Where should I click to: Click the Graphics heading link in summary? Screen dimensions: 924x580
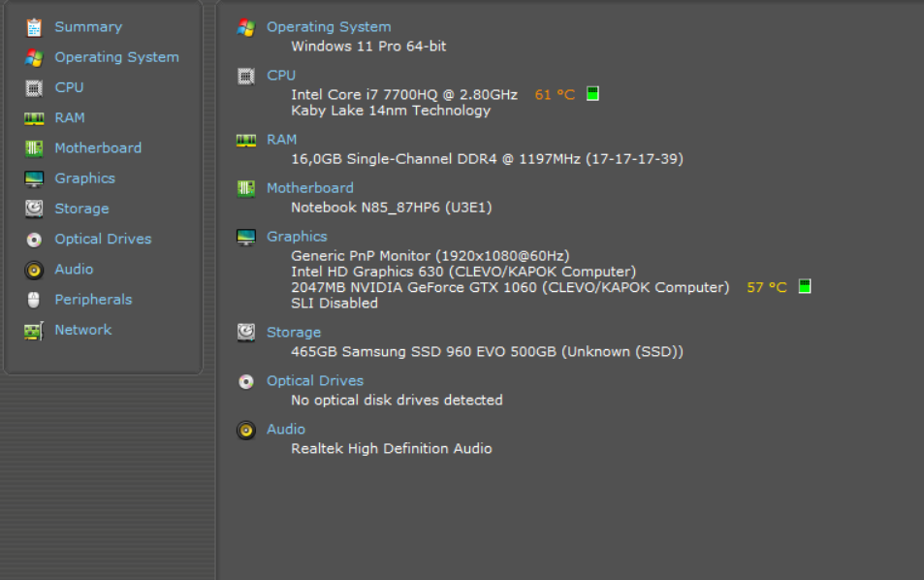coord(297,237)
